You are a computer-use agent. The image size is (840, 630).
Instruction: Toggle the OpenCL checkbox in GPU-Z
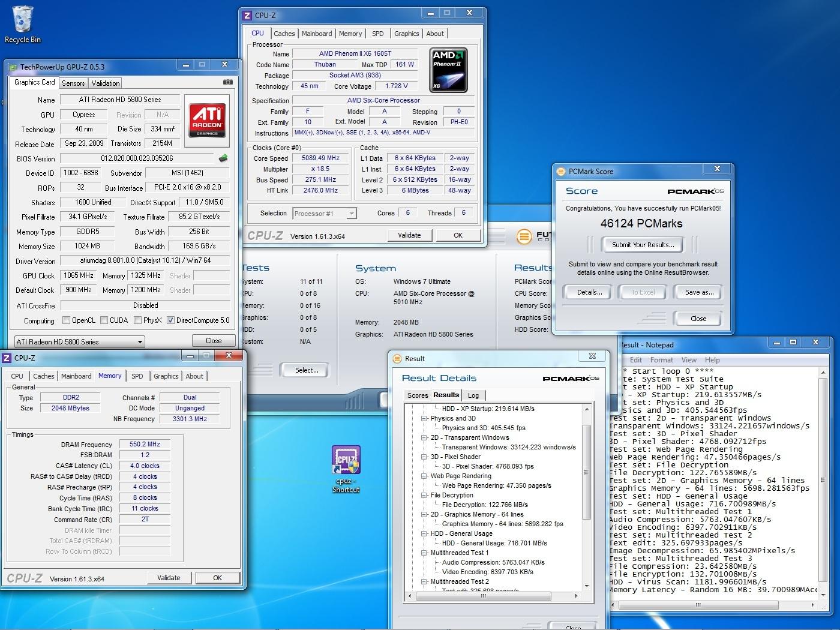tap(66, 320)
